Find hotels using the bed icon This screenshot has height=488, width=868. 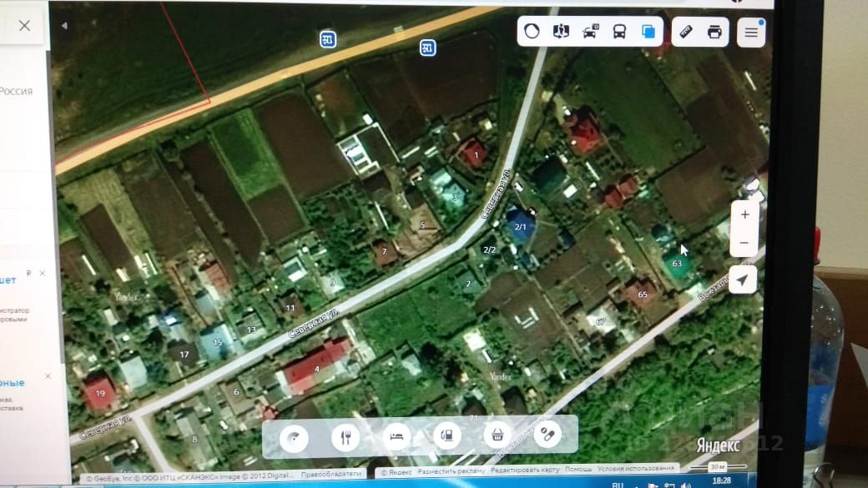(396, 436)
